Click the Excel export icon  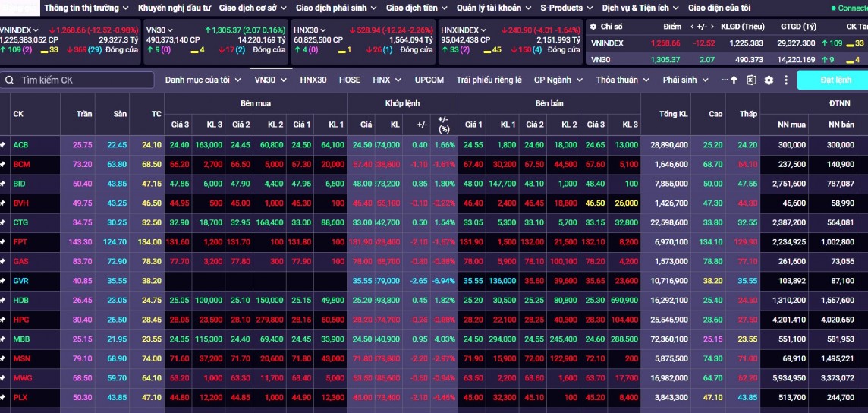coord(751,80)
